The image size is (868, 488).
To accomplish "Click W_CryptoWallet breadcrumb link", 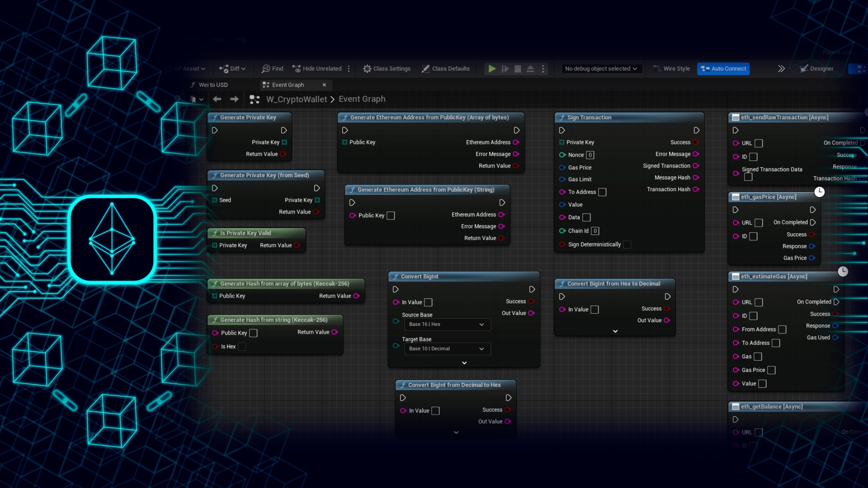I will point(296,99).
